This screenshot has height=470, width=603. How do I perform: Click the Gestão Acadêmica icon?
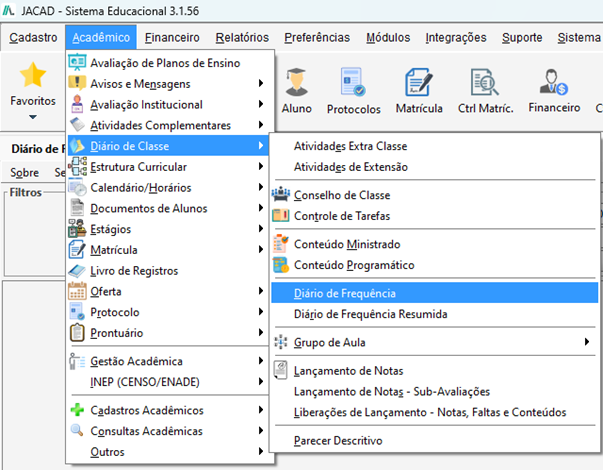pos(77,361)
